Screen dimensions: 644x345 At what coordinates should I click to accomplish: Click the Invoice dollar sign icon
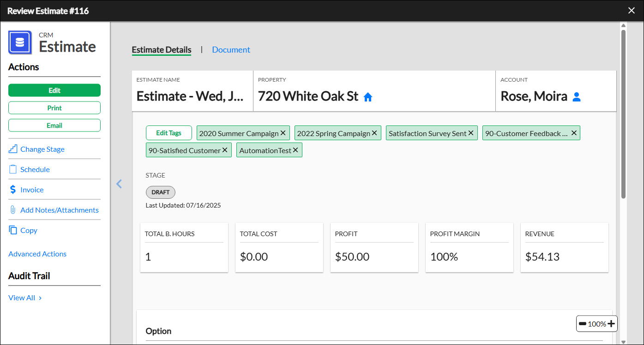[x=13, y=190]
